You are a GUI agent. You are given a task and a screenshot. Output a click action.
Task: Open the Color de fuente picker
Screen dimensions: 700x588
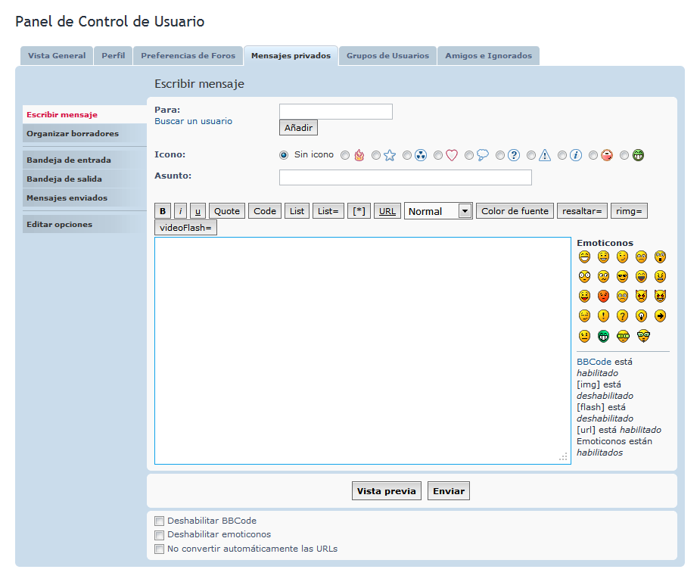coord(515,211)
